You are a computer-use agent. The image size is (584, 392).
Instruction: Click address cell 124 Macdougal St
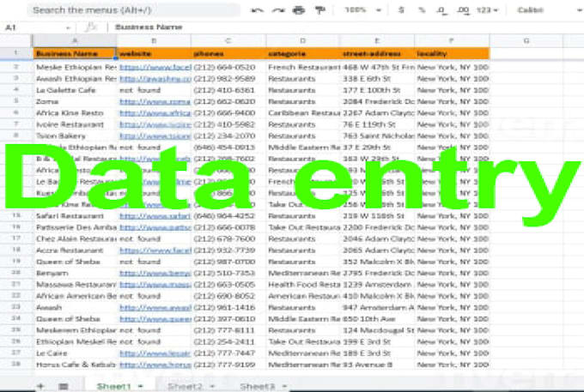(377, 330)
